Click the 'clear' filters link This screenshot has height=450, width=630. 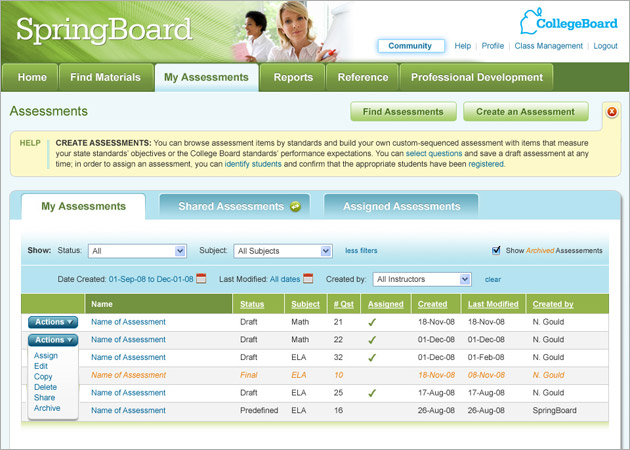[493, 279]
